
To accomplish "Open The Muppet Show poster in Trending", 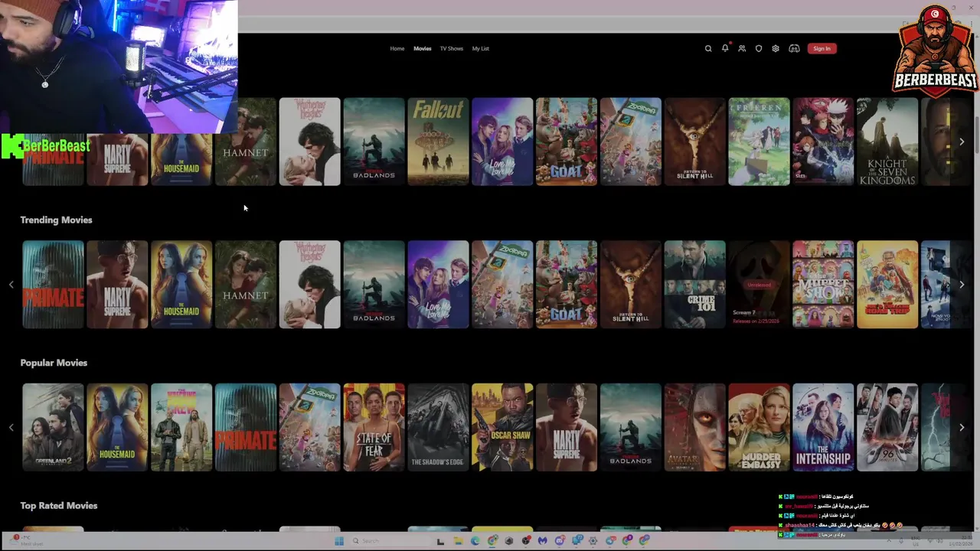I will click(823, 285).
